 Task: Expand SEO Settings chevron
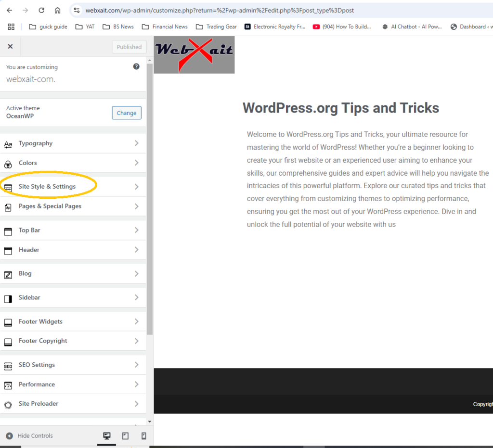[136, 365]
